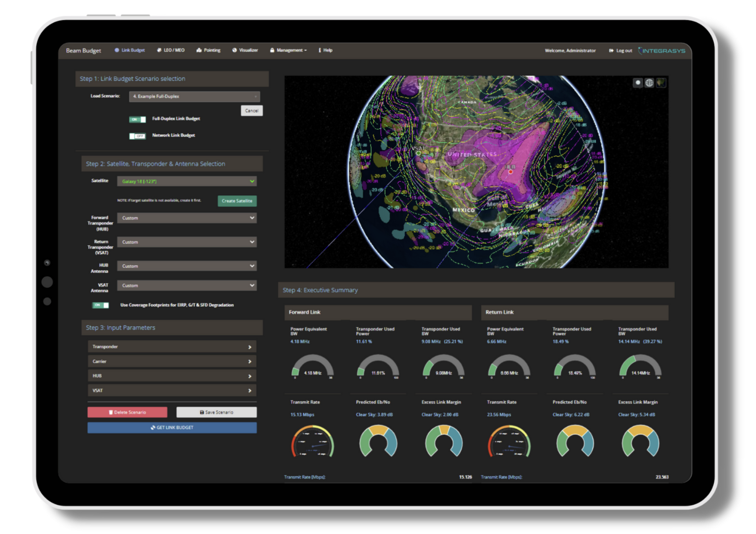Enable the Network Link Budget toggle
Viewport: 756px width, 534px height.
click(138, 136)
